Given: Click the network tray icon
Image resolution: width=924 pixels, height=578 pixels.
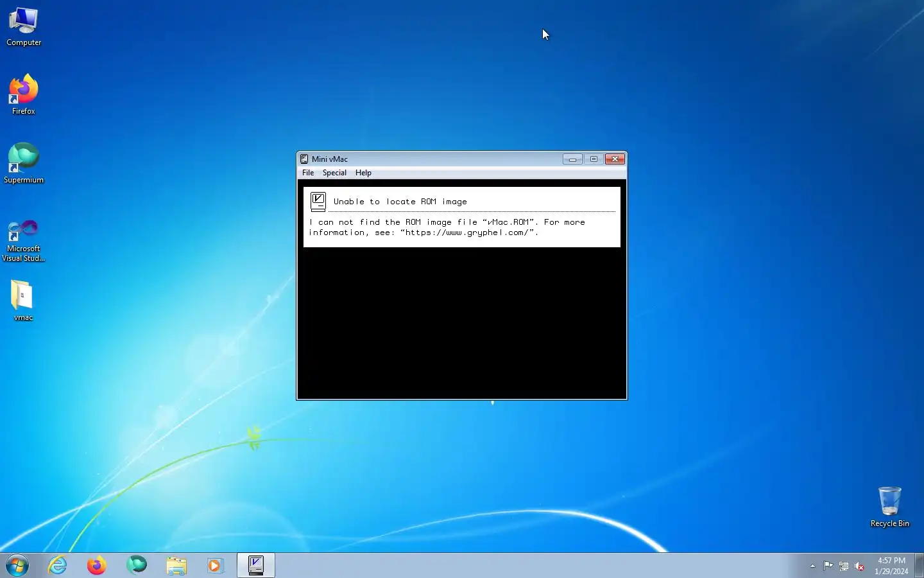Looking at the screenshot, I should [844, 566].
